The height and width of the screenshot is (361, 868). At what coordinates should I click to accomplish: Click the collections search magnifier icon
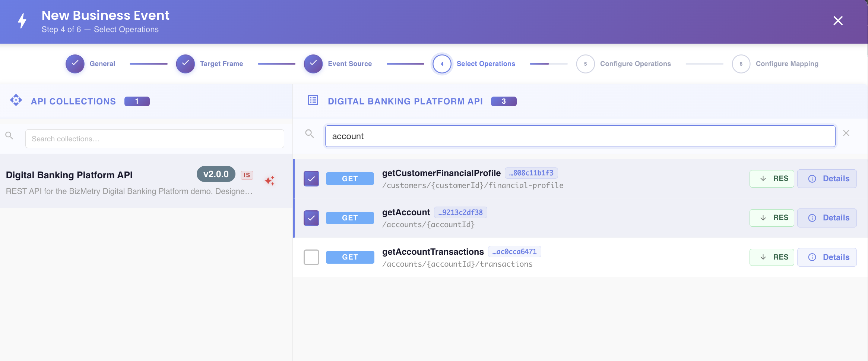tap(9, 135)
